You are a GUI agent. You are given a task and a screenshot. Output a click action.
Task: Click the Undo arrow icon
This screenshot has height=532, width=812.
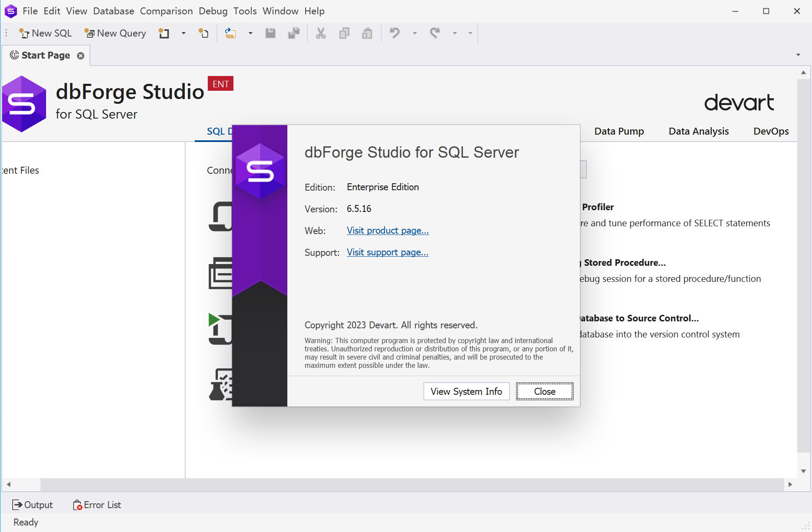[x=395, y=33]
